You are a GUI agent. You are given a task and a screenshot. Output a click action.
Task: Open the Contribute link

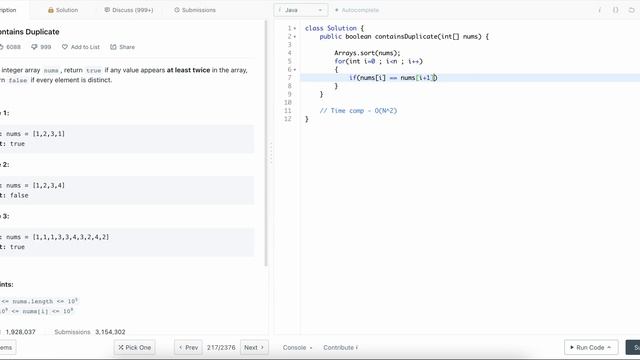point(340,347)
